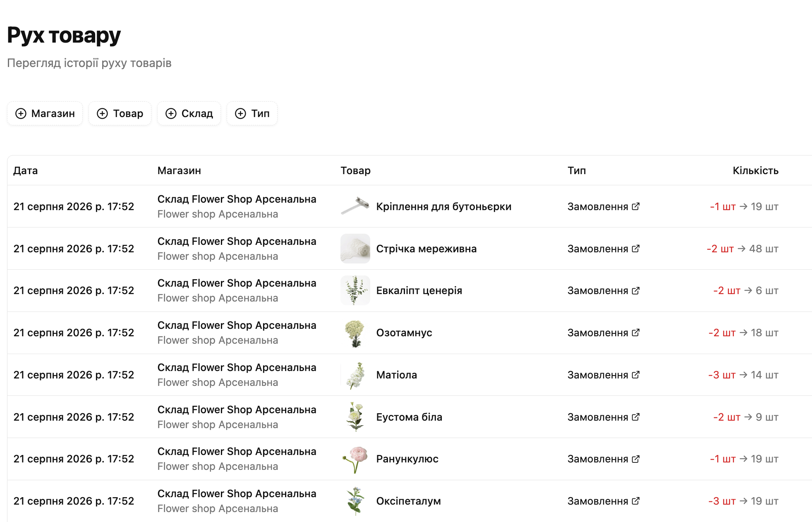This screenshot has width=812, height=522.
Task: Open order link icon for Стрічка мереживна
Action: [x=636, y=248]
